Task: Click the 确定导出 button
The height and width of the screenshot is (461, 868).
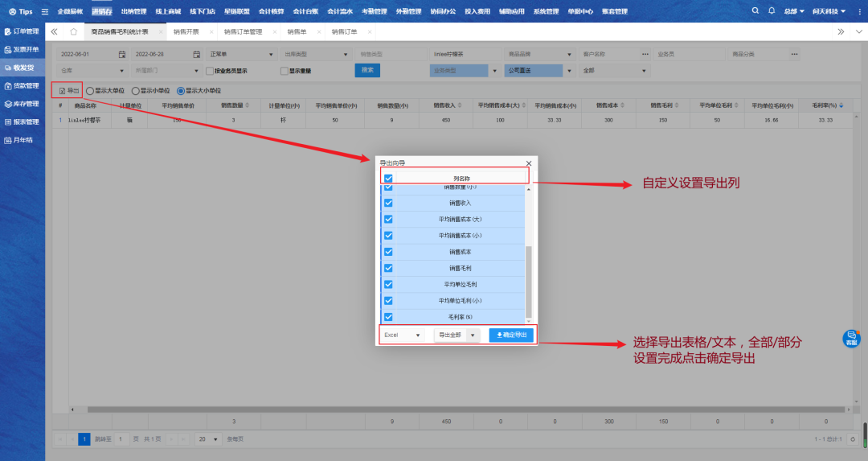Action: 511,335
